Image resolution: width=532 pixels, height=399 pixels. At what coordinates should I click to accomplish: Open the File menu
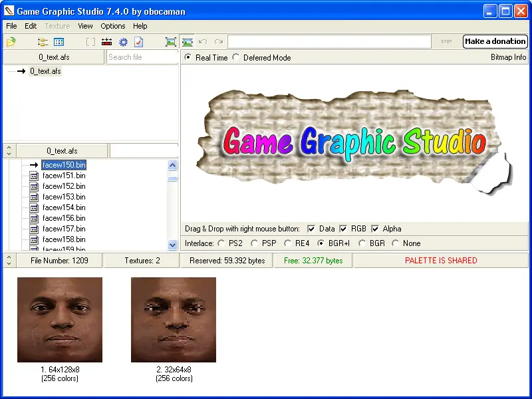click(x=11, y=26)
